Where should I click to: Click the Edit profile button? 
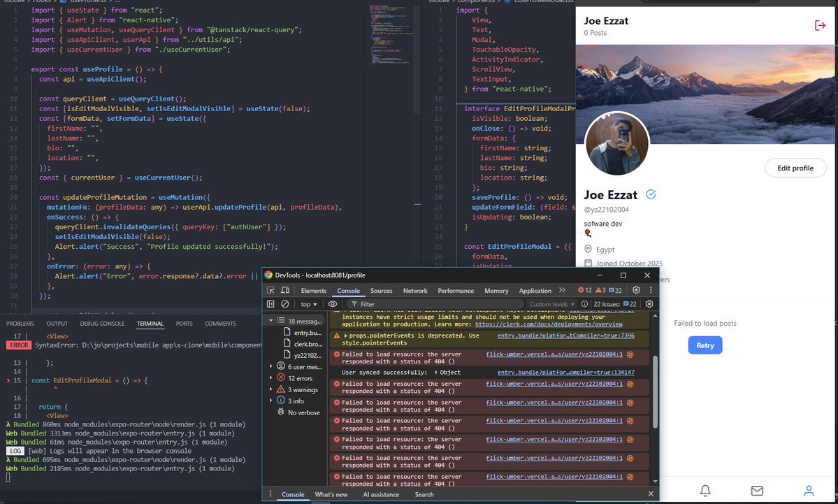(x=795, y=168)
